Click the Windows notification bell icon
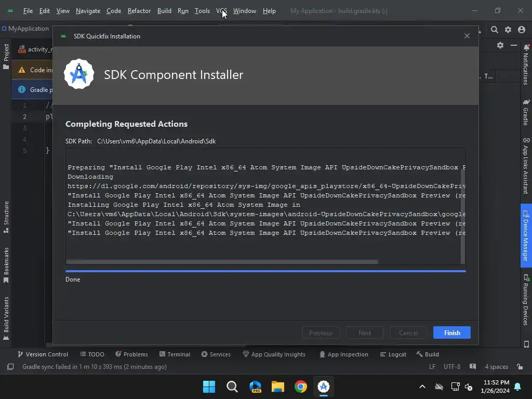This screenshot has width=532, height=399. 518,387
